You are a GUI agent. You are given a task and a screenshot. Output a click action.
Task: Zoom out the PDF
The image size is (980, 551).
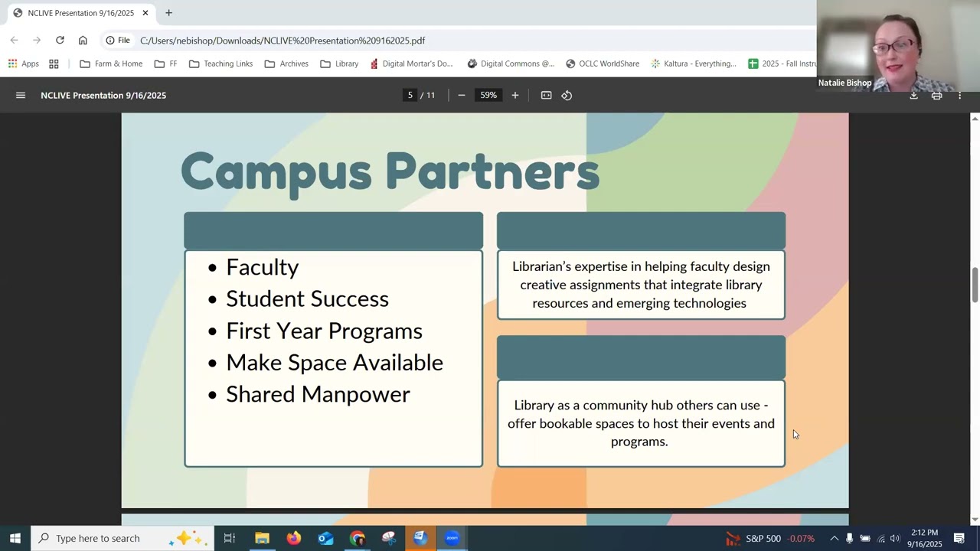tap(461, 96)
